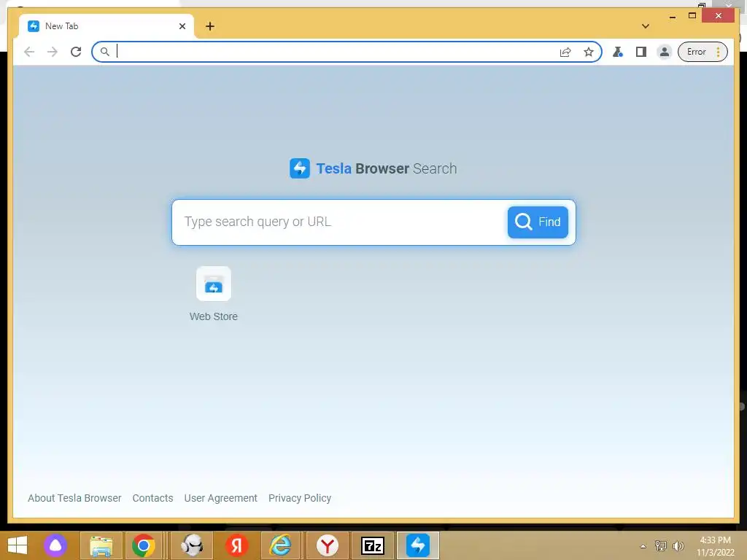Viewport: 747px width, 560px height.
Task: Bookmark this tab with the star icon
Action: pyautogui.click(x=589, y=52)
